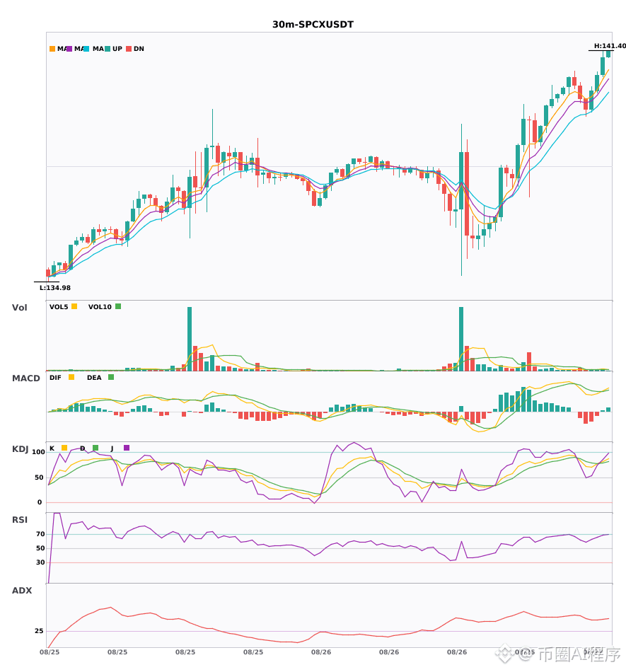Click the purple J line swatch

click(x=127, y=448)
